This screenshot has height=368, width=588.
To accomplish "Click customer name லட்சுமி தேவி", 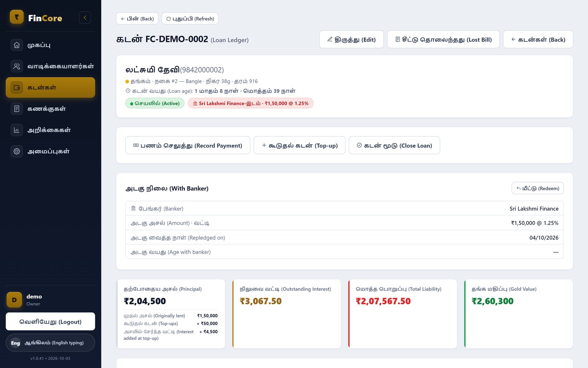I will tap(153, 70).
